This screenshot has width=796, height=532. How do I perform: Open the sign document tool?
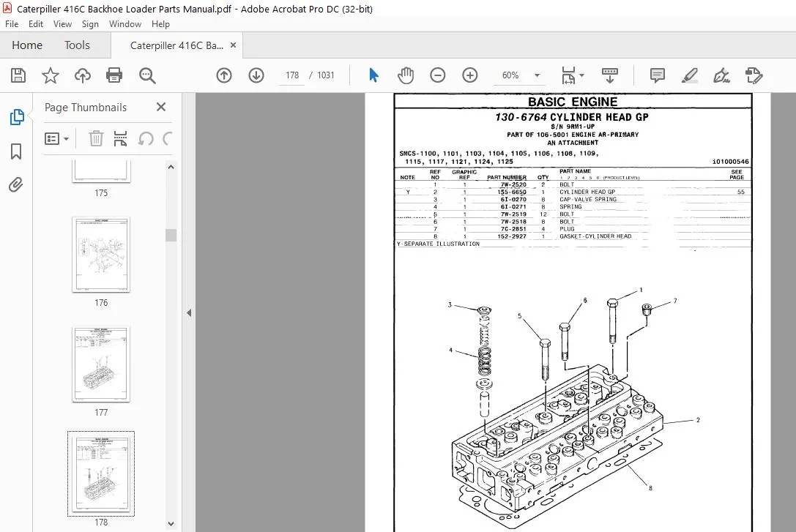click(721, 75)
